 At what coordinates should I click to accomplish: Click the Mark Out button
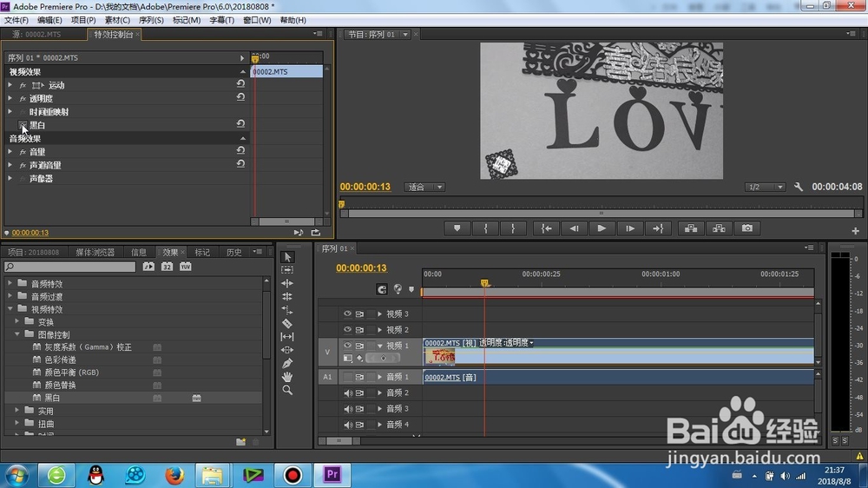tap(513, 228)
